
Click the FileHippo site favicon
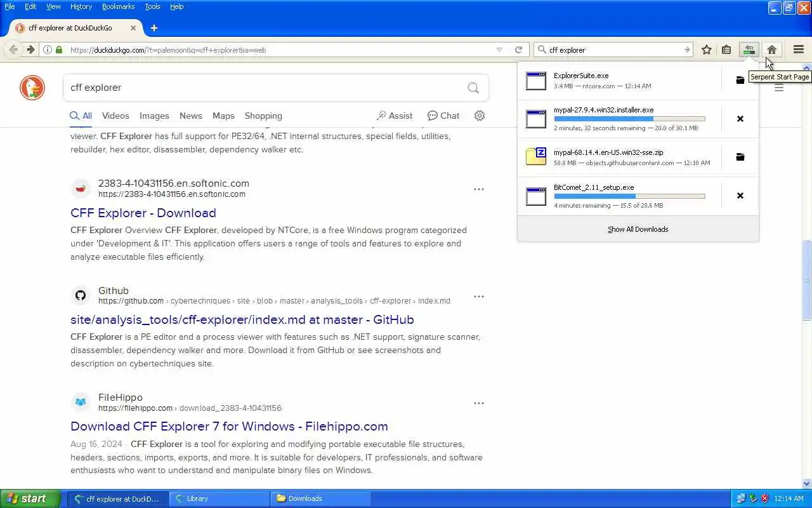click(x=81, y=402)
